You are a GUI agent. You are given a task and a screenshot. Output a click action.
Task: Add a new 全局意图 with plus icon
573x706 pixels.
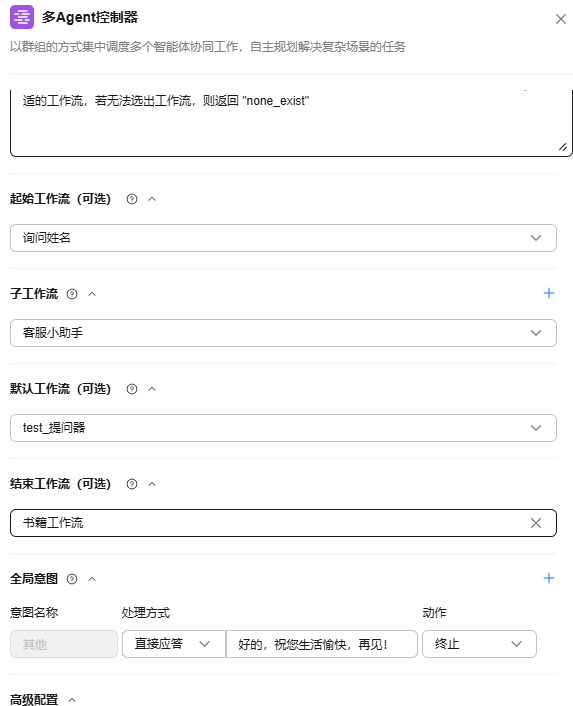click(x=549, y=578)
